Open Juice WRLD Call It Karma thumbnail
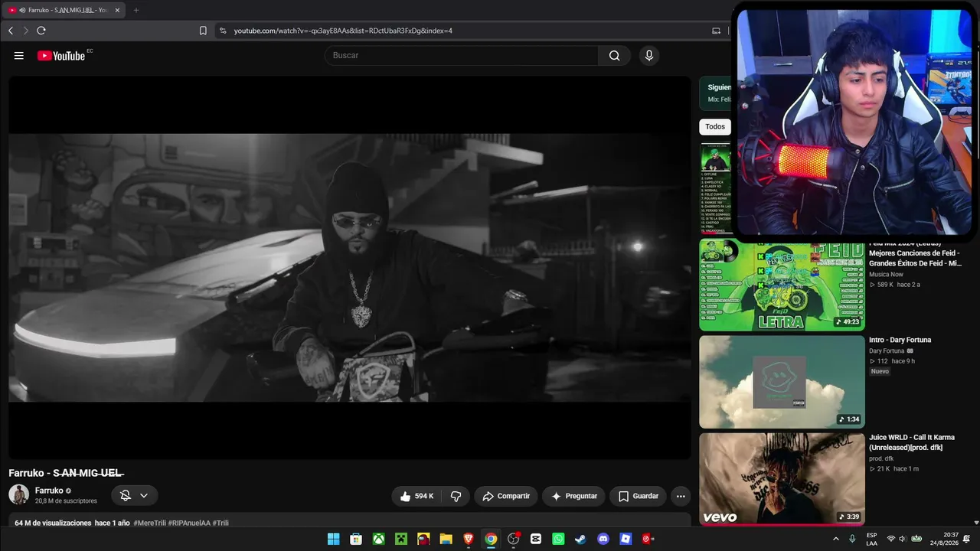 (782, 479)
